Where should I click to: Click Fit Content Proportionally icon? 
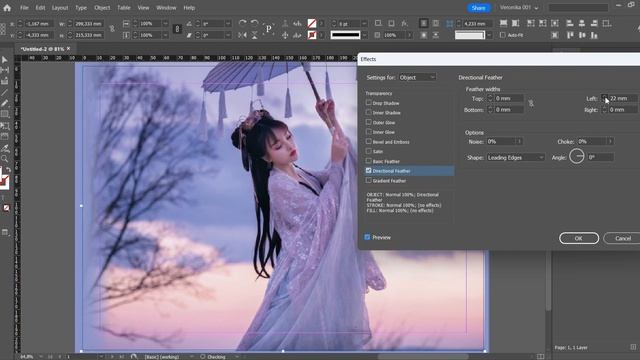[x=516, y=23]
